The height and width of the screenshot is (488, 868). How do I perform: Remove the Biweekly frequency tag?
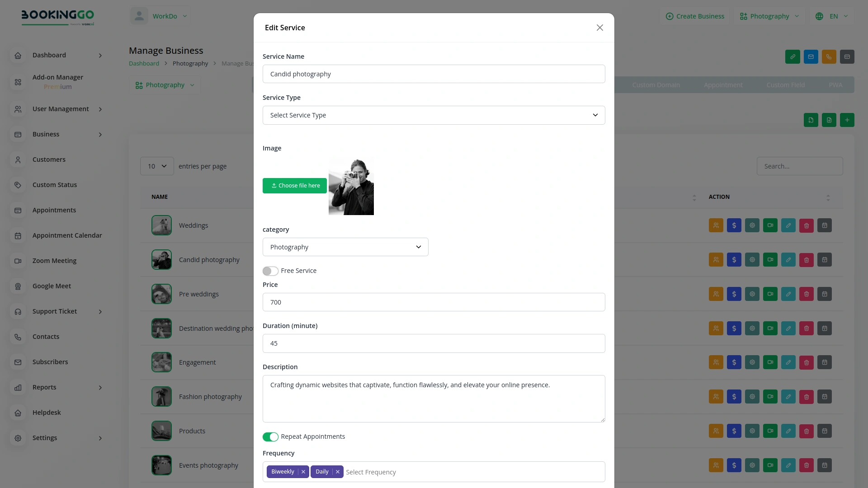303,471
